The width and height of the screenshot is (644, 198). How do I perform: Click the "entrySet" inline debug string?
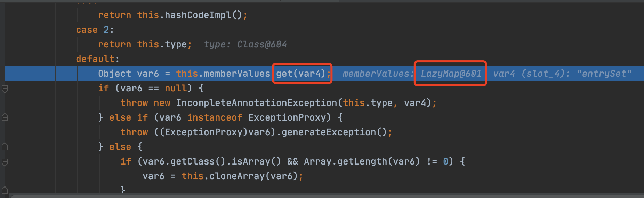[604, 74]
